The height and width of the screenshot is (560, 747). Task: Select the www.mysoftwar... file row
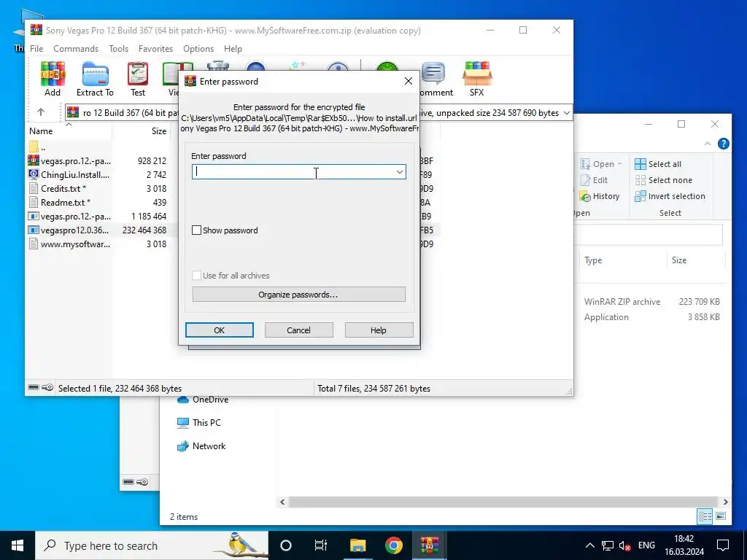tap(98, 244)
